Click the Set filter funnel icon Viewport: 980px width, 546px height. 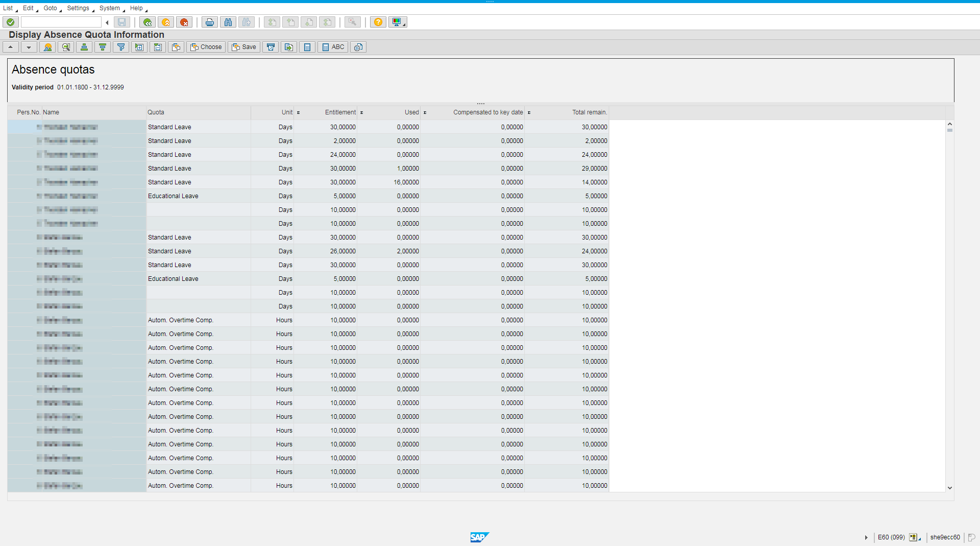[121, 47]
